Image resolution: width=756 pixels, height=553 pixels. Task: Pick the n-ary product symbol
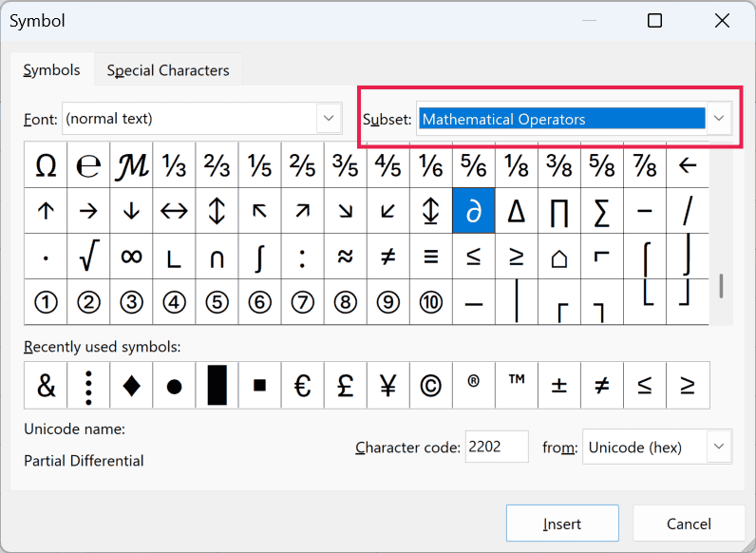[x=559, y=211]
